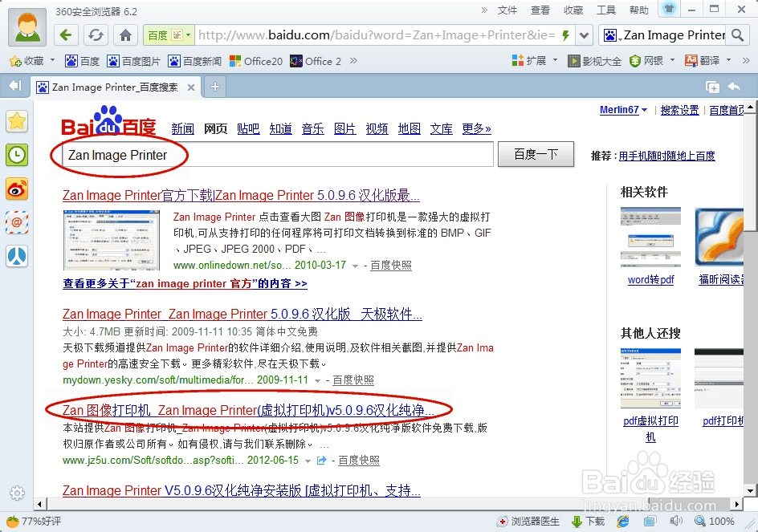The width and height of the screenshot is (758, 532).
Task: Open the Weibo icon in the sidebar
Action: (x=16, y=189)
